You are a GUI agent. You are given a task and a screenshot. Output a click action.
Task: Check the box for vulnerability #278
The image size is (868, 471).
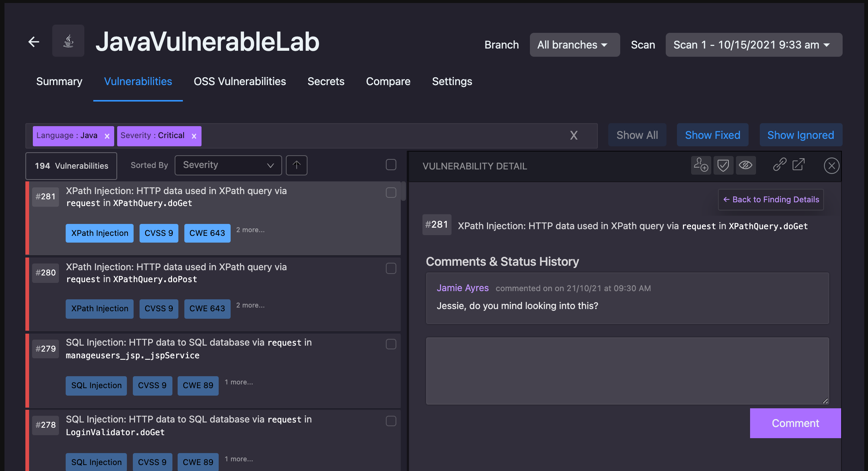391,421
